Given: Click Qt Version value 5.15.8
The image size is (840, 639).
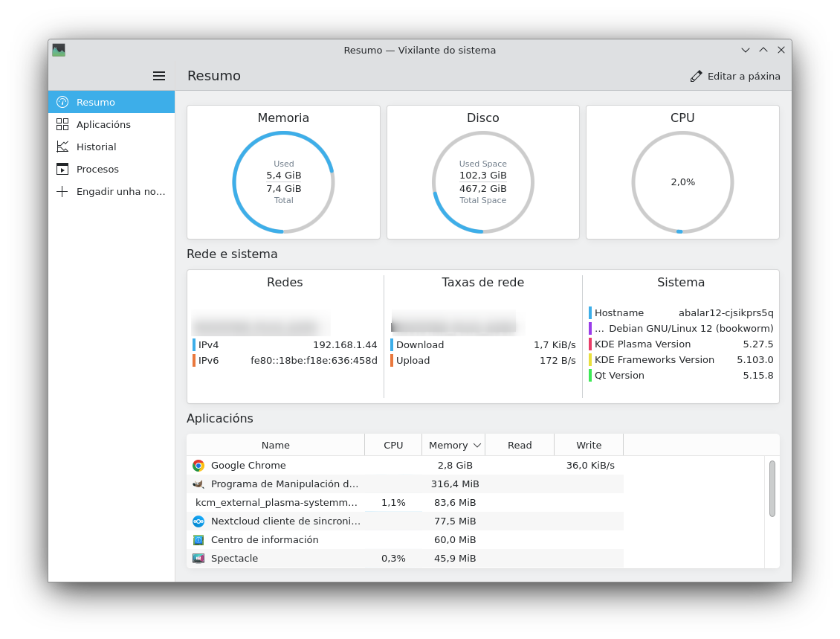Looking at the screenshot, I should pos(758,375).
